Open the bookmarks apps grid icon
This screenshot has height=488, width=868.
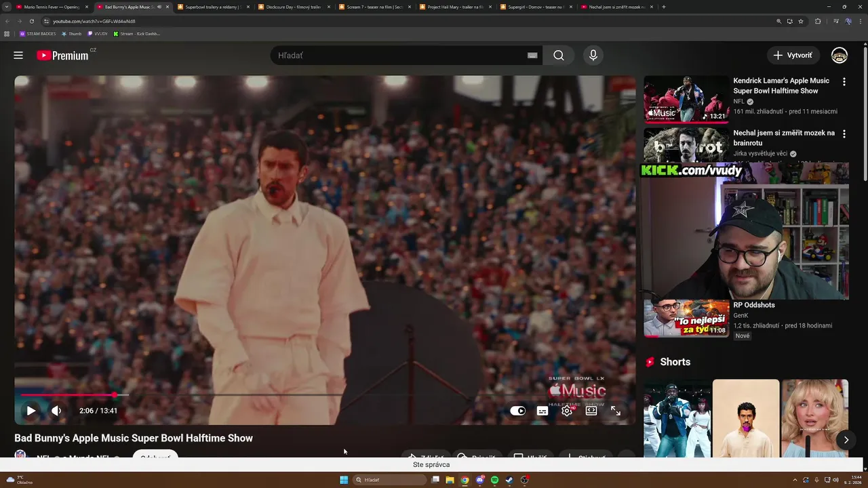click(x=7, y=33)
